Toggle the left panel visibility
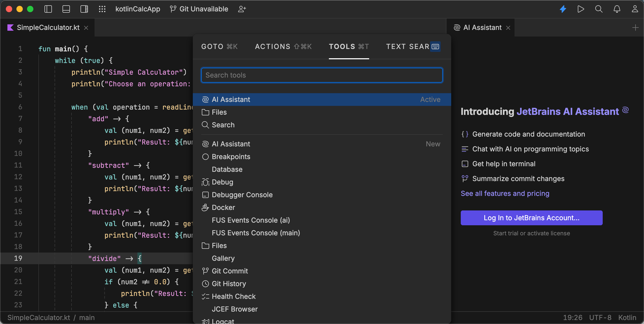Image resolution: width=644 pixels, height=324 pixels. [48, 9]
